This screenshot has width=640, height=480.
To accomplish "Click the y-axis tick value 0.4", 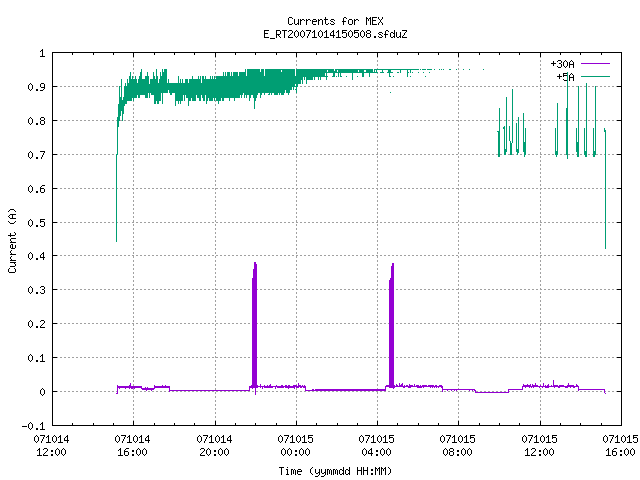I will (36, 256).
